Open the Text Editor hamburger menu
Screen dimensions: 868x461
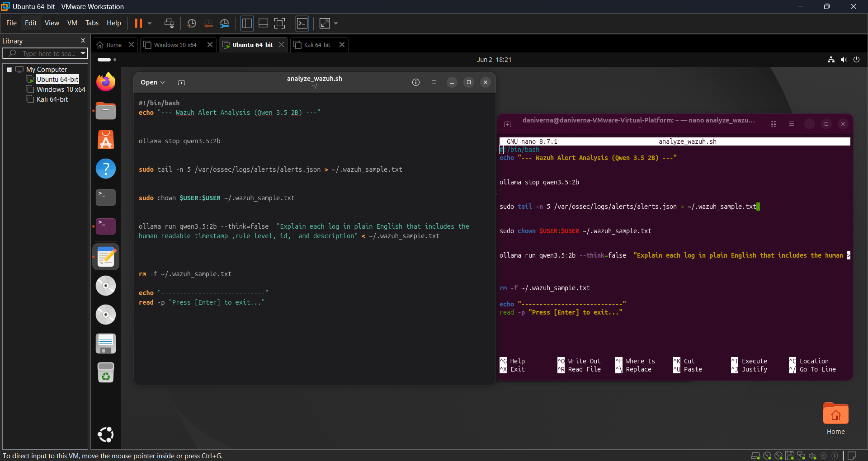click(x=434, y=82)
